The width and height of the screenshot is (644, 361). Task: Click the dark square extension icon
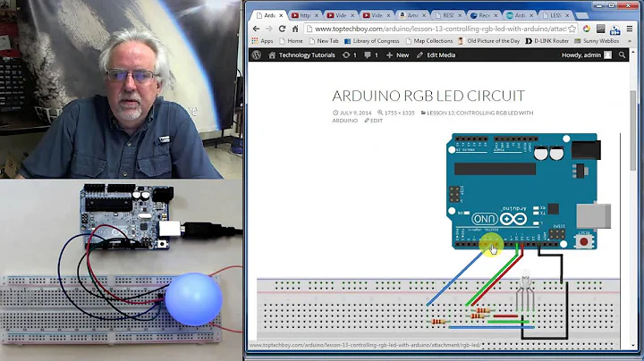point(600,29)
